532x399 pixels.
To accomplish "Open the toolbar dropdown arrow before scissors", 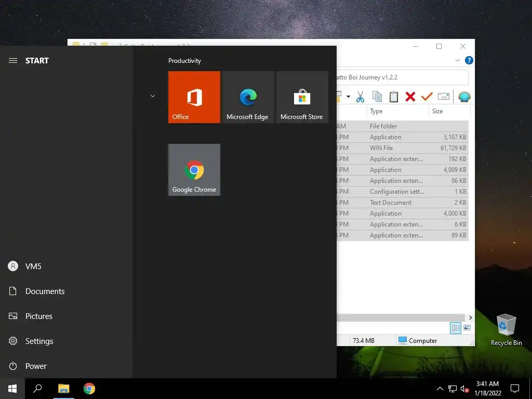I will pos(348,97).
